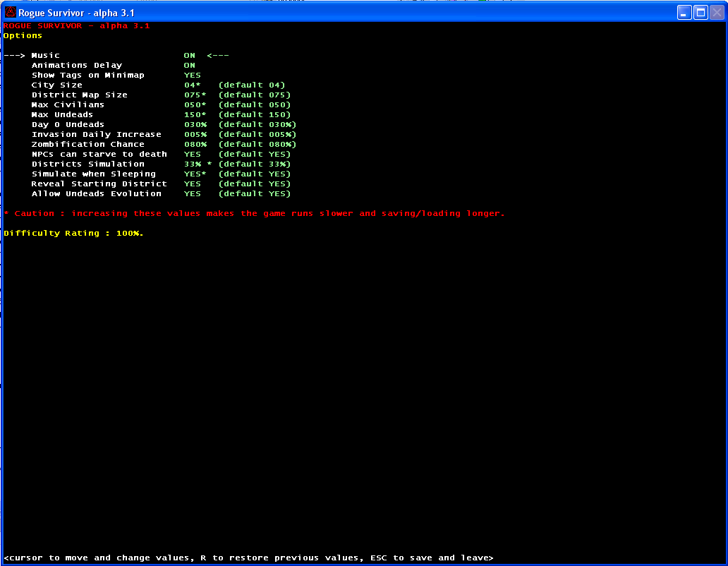The width and height of the screenshot is (728, 566).
Task: Click the City Size value 04*
Action: (192, 85)
